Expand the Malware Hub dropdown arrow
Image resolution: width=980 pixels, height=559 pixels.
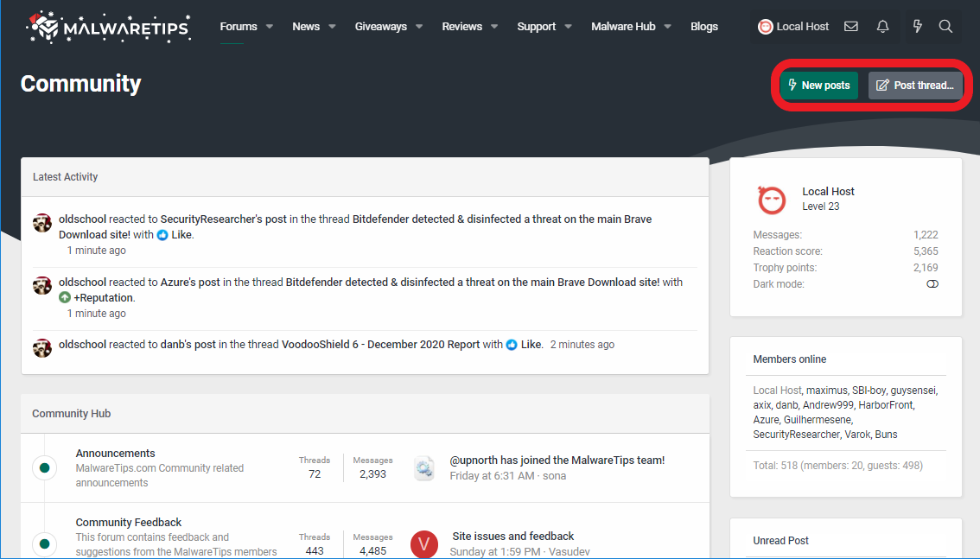click(x=667, y=27)
